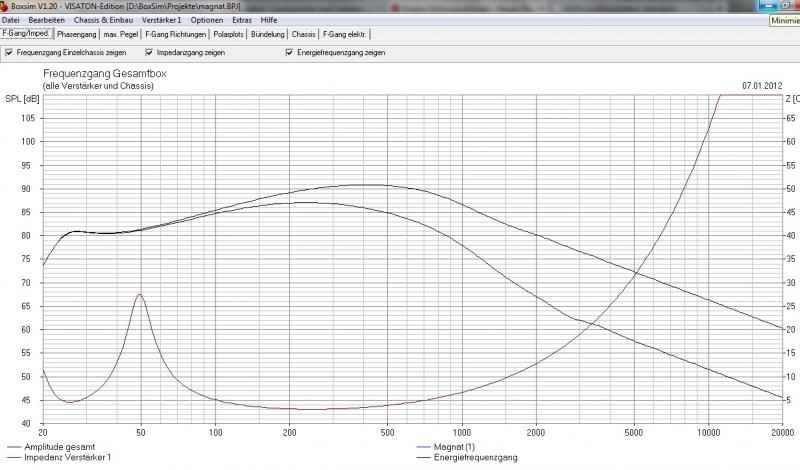Switch to the Phasengang tab
The image size is (800, 470).
(76, 34)
